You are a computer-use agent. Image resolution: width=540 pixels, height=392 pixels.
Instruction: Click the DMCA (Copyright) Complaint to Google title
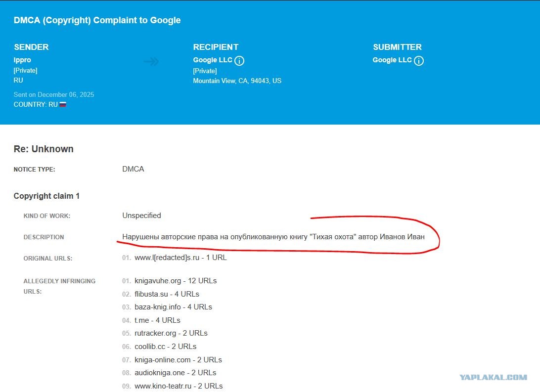click(97, 20)
